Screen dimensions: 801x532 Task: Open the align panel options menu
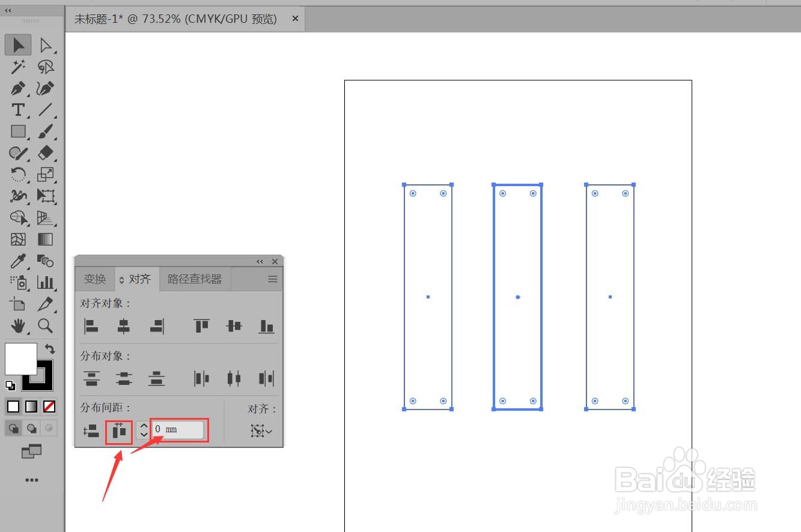pos(272,279)
